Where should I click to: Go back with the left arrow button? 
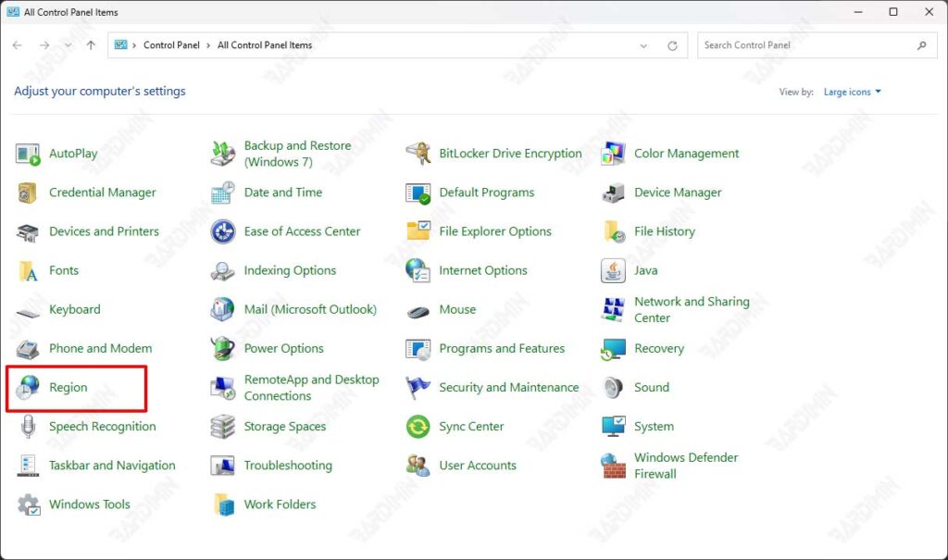coord(17,45)
